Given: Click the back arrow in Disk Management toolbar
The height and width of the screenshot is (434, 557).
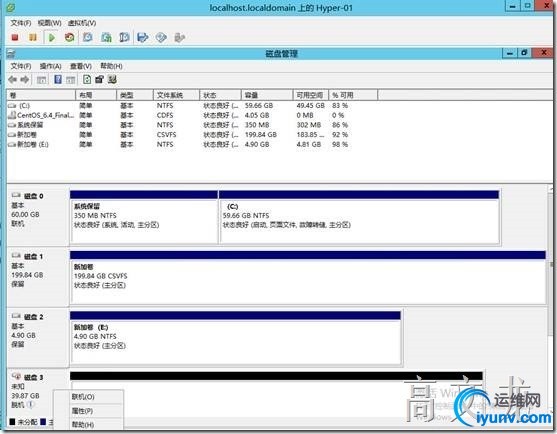Looking at the screenshot, I should coord(12,80).
